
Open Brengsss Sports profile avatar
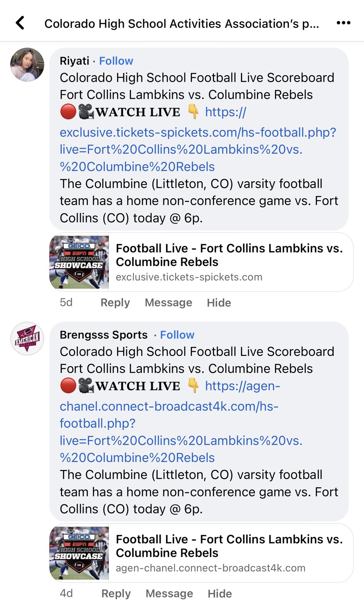click(27, 338)
